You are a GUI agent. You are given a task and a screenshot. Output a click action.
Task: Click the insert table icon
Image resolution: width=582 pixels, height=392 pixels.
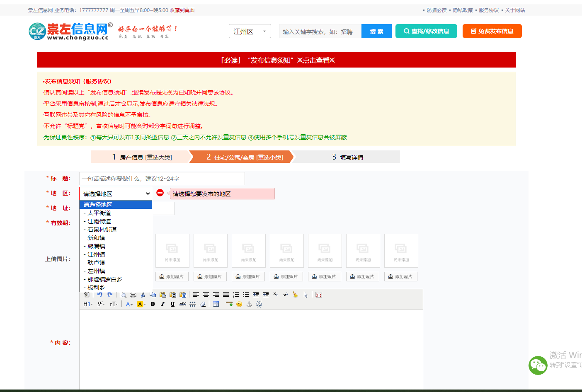pos(216,304)
